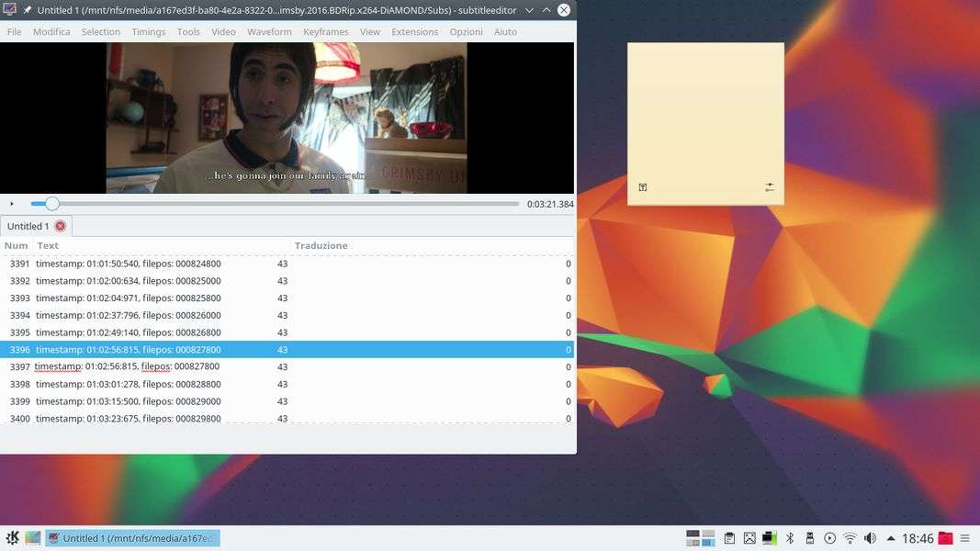The width and height of the screenshot is (980, 551).
Task: Open the Timings menu
Action: pyautogui.click(x=149, y=32)
